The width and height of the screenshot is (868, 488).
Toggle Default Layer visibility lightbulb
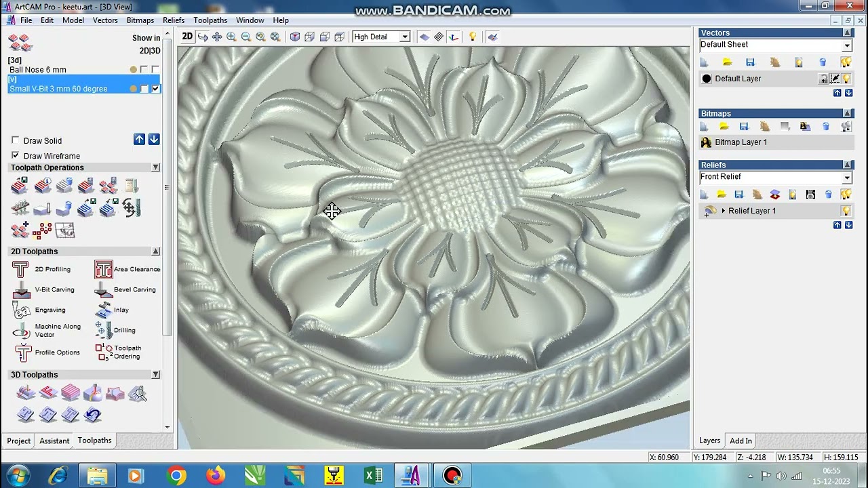coord(846,79)
